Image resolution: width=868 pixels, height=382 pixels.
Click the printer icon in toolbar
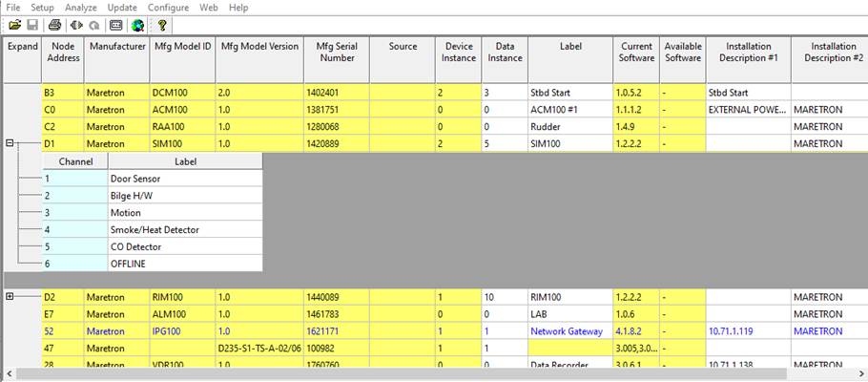coord(55,25)
